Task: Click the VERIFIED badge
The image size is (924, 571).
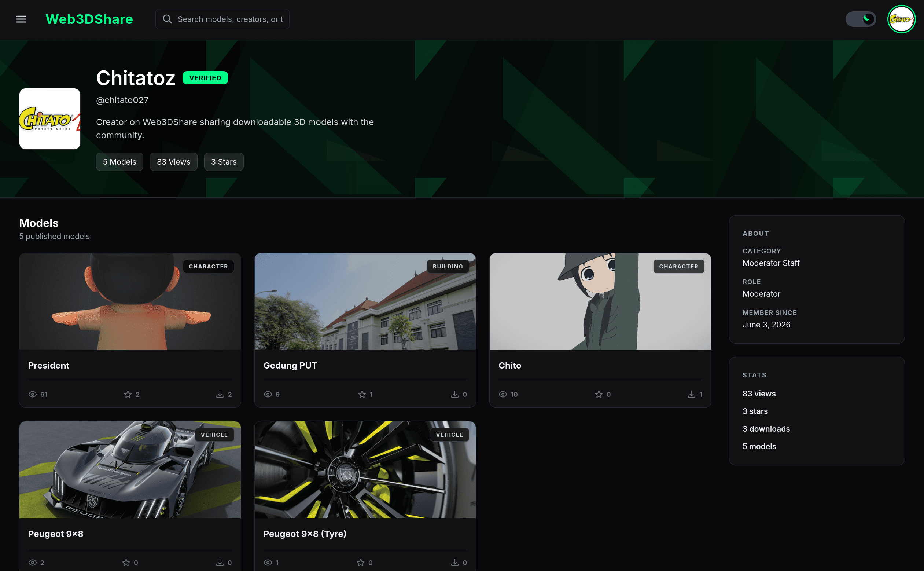Action: pyautogui.click(x=205, y=78)
